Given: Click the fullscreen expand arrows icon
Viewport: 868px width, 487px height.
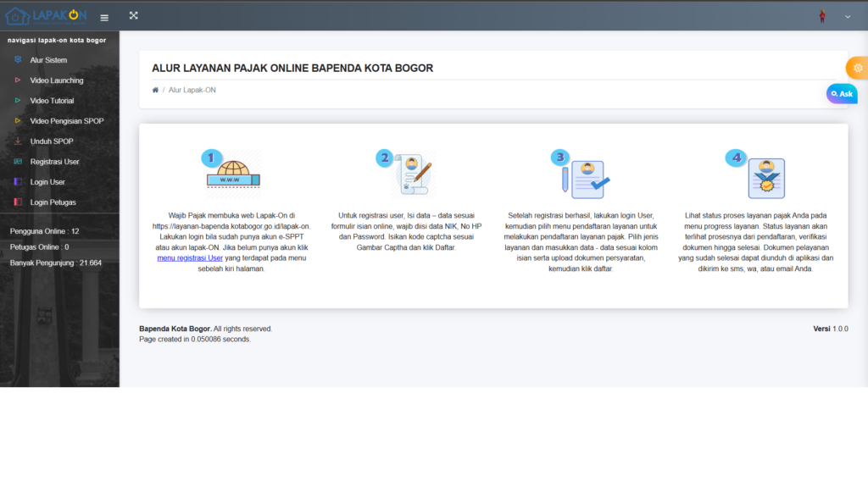Looking at the screenshot, I should tap(133, 15).
